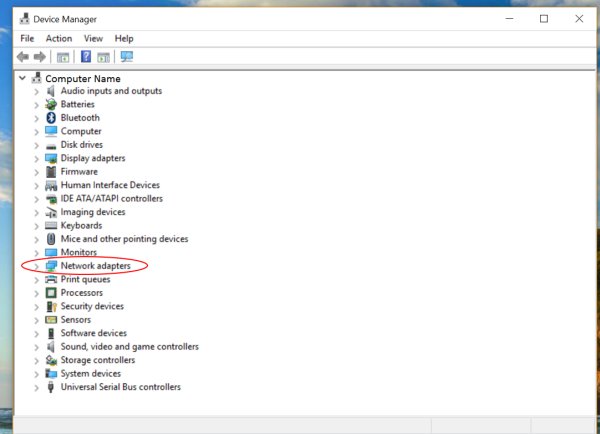This screenshot has width=600, height=434.
Task: Click the Show/Hide console tree toolbar button
Action: [x=63, y=57]
